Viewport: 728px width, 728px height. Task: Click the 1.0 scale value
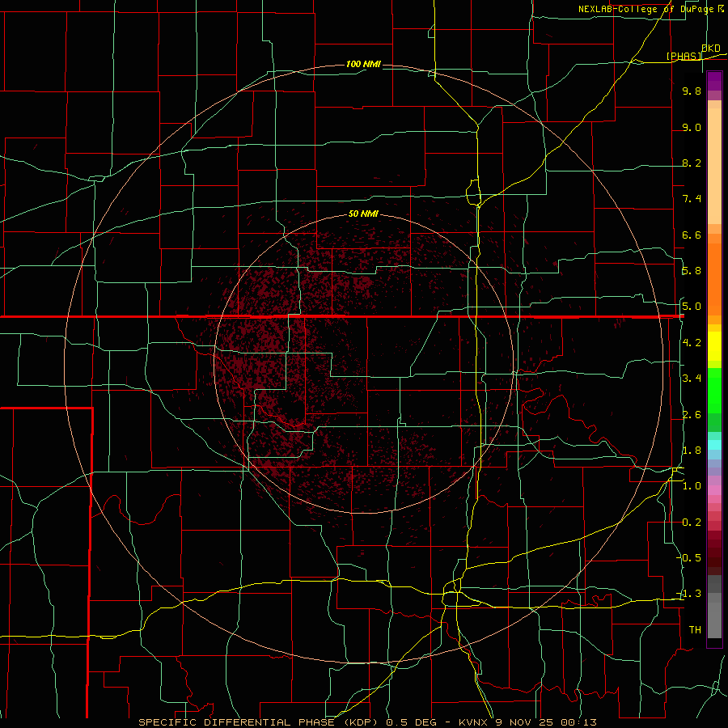point(692,486)
